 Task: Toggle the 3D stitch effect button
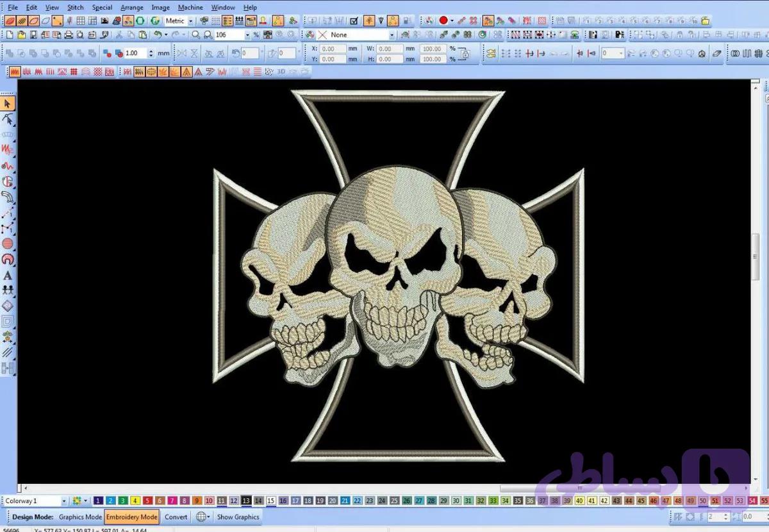click(x=281, y=72)
